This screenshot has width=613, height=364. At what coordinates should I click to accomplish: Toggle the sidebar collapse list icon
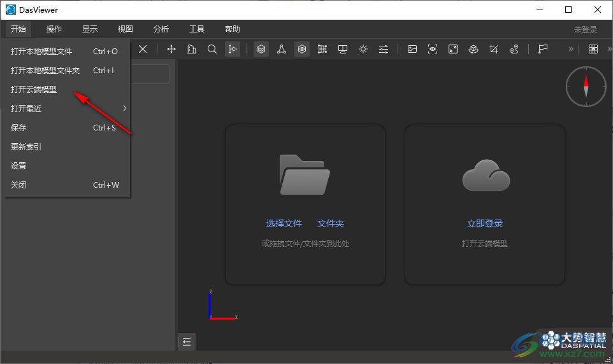(x=187, y=342)
